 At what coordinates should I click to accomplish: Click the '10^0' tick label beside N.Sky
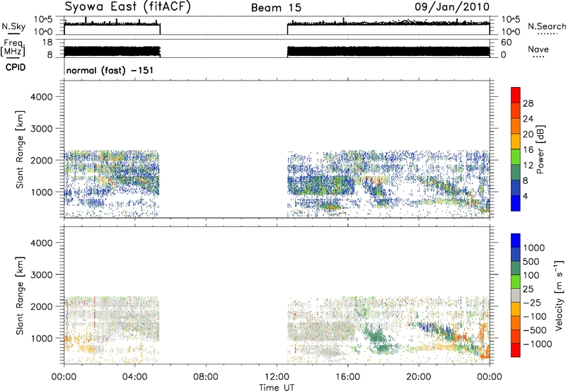tap(43, 32)
